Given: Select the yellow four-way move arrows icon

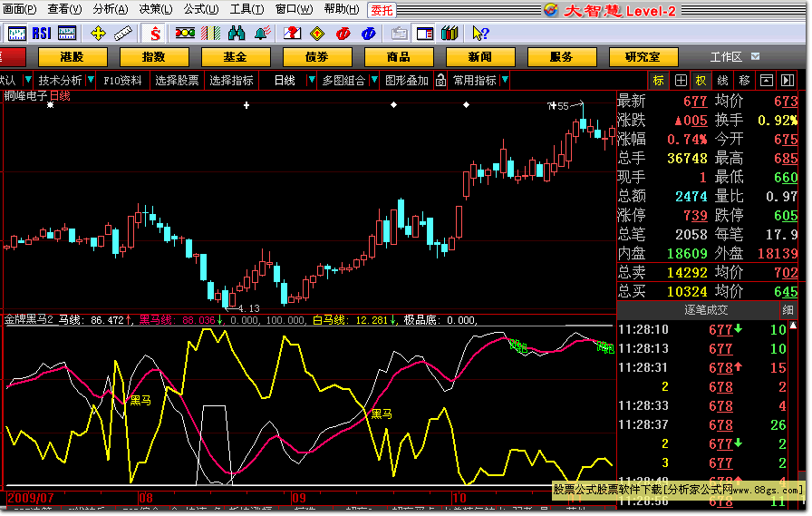Looking at the screenshot, I should pyautogui.click(x=98, y=34).
